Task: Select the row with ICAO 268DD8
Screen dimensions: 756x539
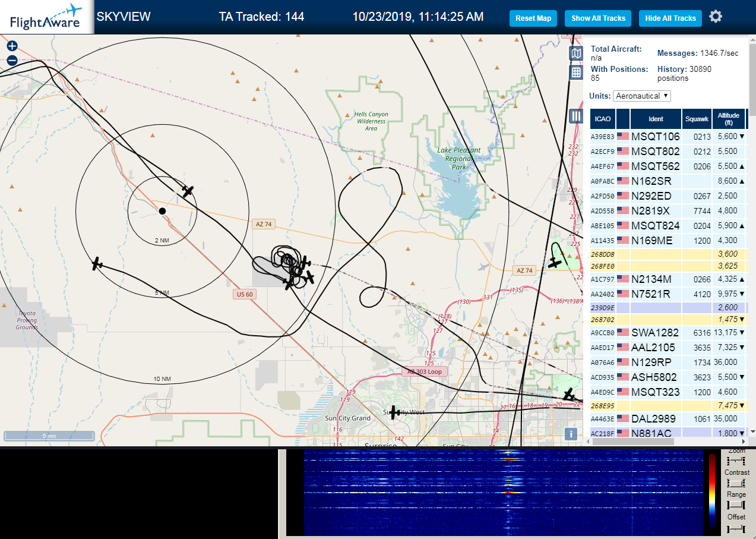Action: (x=668, y=254)
